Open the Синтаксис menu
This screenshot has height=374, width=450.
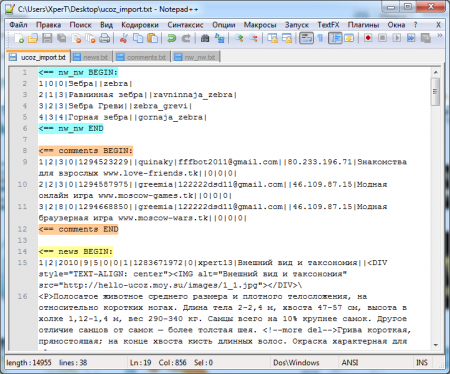coord(185,25)
